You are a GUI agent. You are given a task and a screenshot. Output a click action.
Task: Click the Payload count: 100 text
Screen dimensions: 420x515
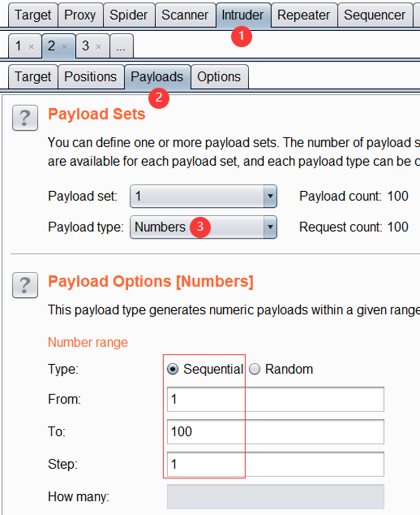click(354, 196)
